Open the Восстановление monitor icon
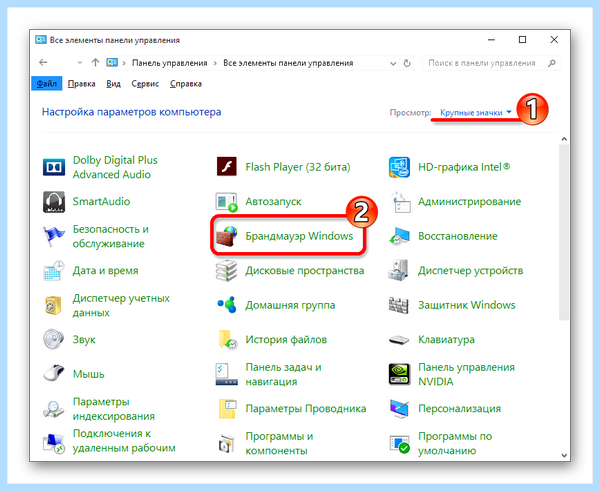600x491 pixels. click(399, 236)
